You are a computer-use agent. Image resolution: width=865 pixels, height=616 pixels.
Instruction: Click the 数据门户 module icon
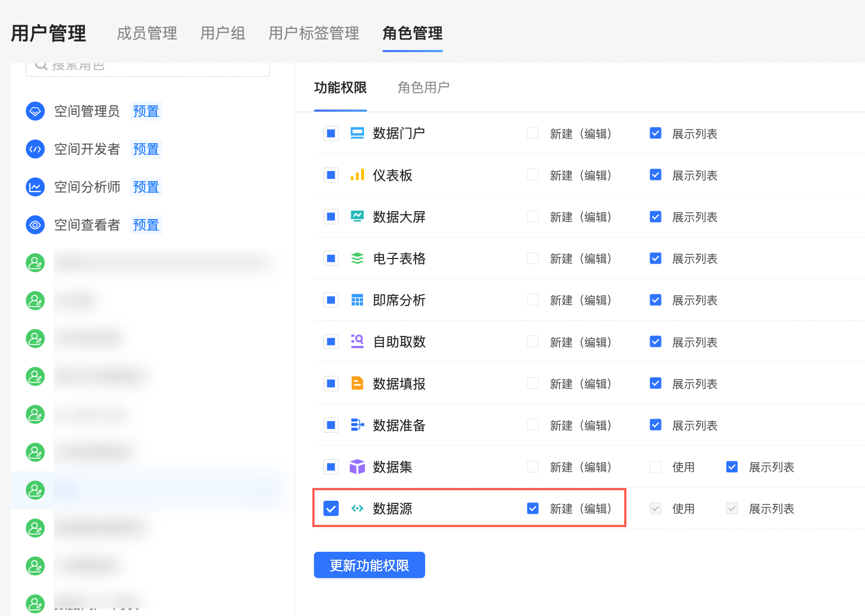pos(357,133)
